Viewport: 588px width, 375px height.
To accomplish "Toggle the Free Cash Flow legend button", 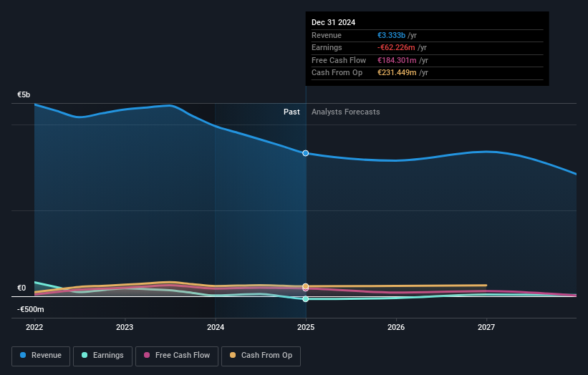I will (x=177, y=356).
